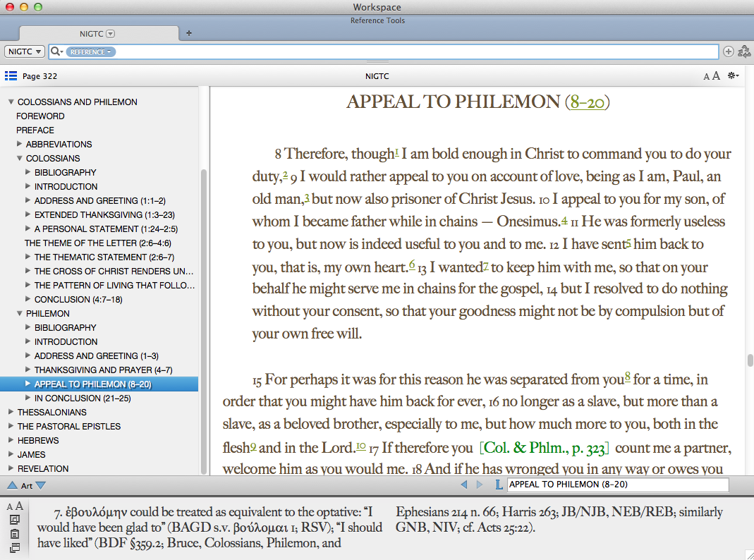
Task: Open footnote 1 after 'though'
Action: (x=396, y=152)
